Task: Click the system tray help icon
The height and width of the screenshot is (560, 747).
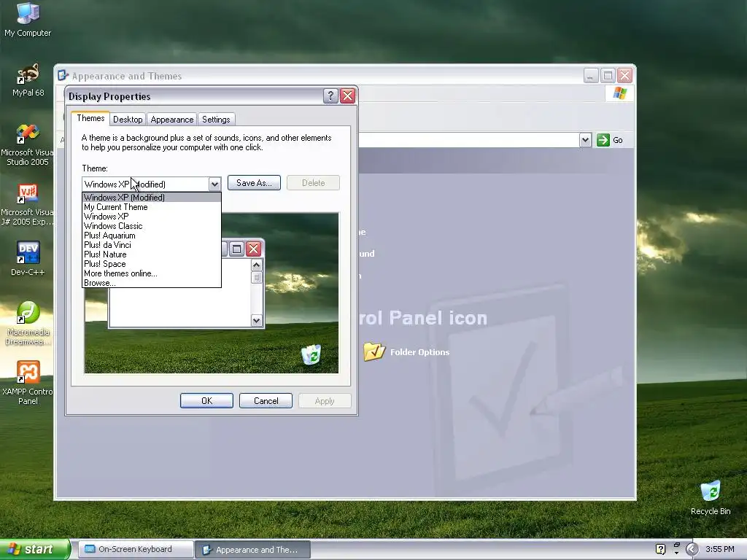Action: tap(660, 549)
